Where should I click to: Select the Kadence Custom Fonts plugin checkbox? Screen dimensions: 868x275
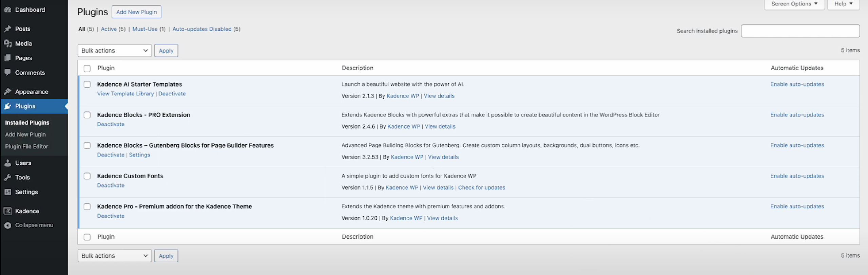point(87,176)
